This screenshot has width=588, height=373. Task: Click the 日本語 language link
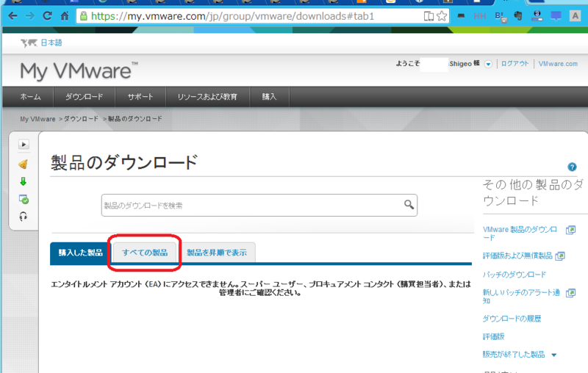(51, 43)
